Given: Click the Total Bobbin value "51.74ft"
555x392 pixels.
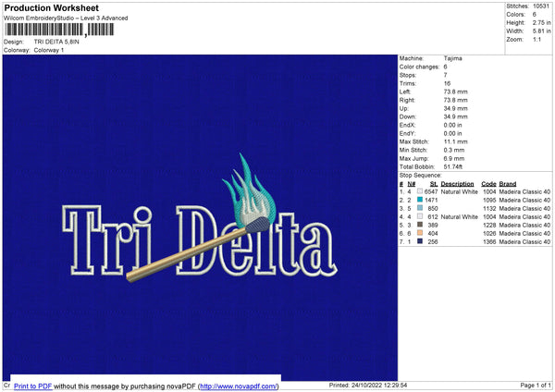Looking at the screenshot, I should (453, 166).
